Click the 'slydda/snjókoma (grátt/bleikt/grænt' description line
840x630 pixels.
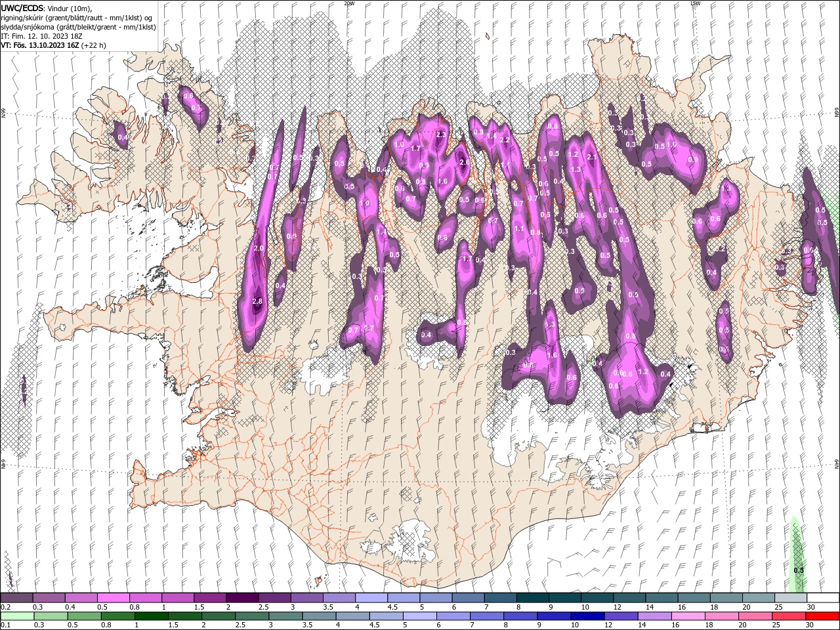[78, 27]
